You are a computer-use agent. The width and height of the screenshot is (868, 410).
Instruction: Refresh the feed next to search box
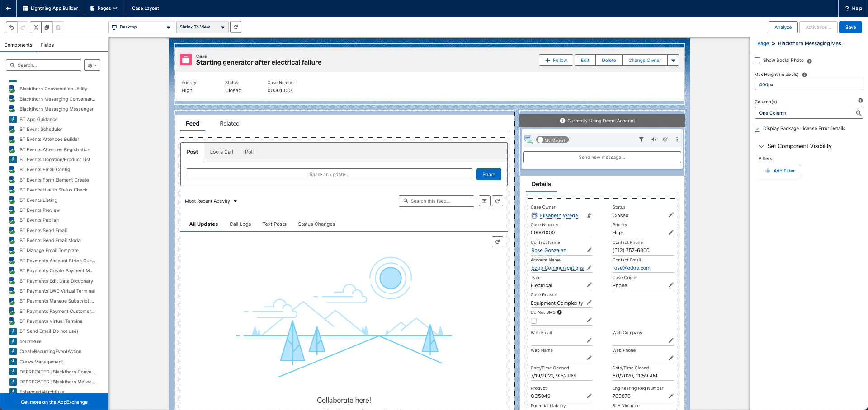[497, 201]
